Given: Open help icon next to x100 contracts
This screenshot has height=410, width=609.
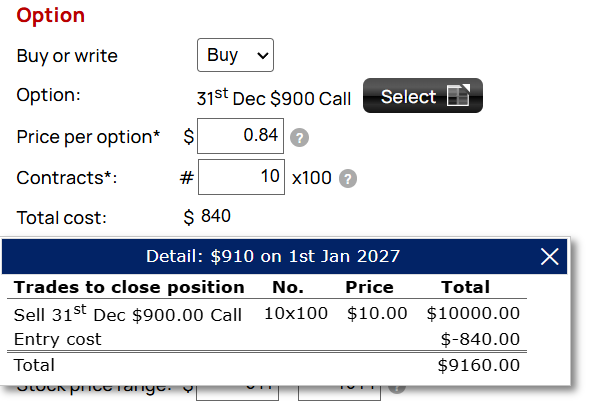Looking at the screenshot, I should click(348, 179).
